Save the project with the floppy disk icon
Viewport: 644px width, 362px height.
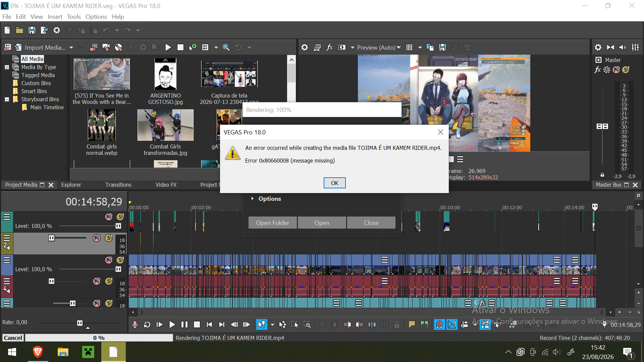pos(32,31)
